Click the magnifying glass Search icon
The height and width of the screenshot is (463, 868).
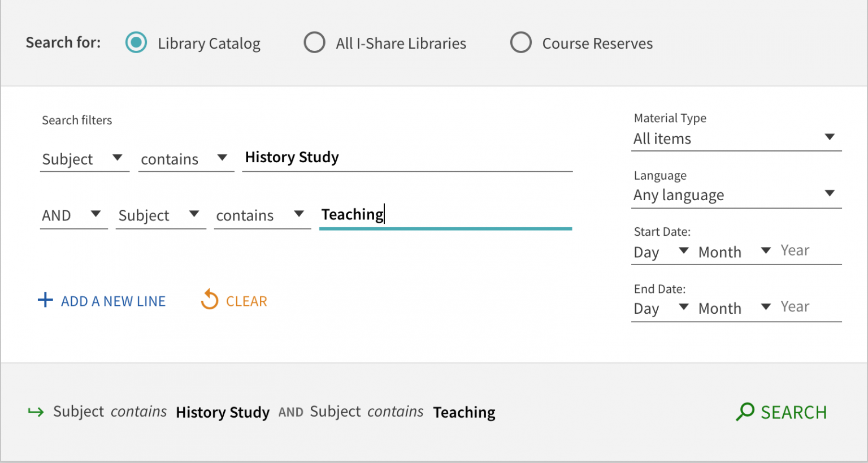click(745, 412)
